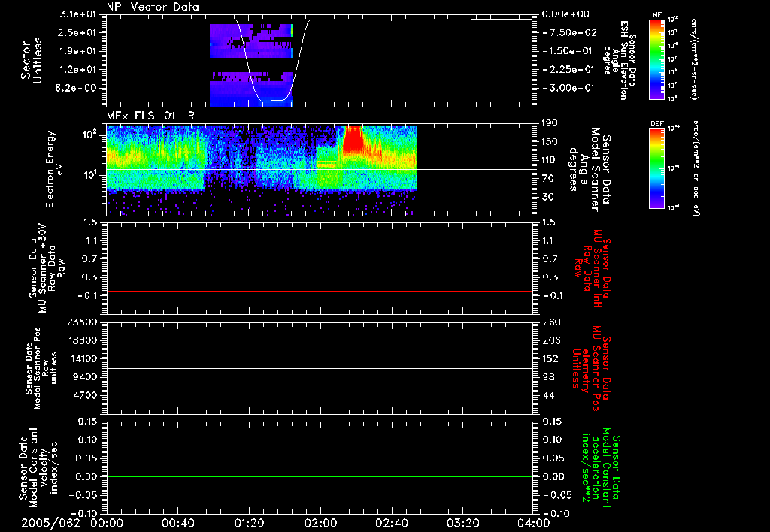This screenshot has height=532, width=770.
Task: Click the 98 telemetry tick value
Action: coord(548,377)
